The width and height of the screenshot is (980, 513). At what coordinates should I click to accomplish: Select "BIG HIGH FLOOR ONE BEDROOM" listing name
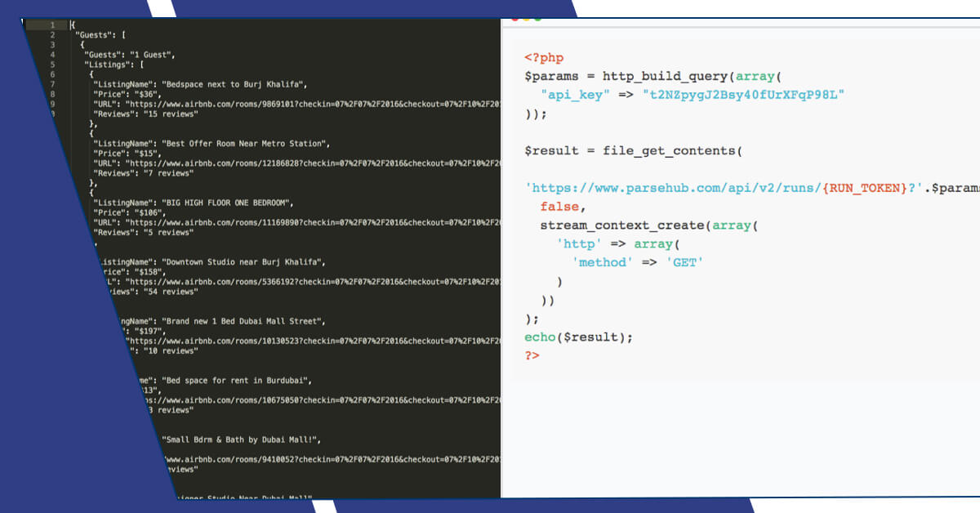[227, 203]
